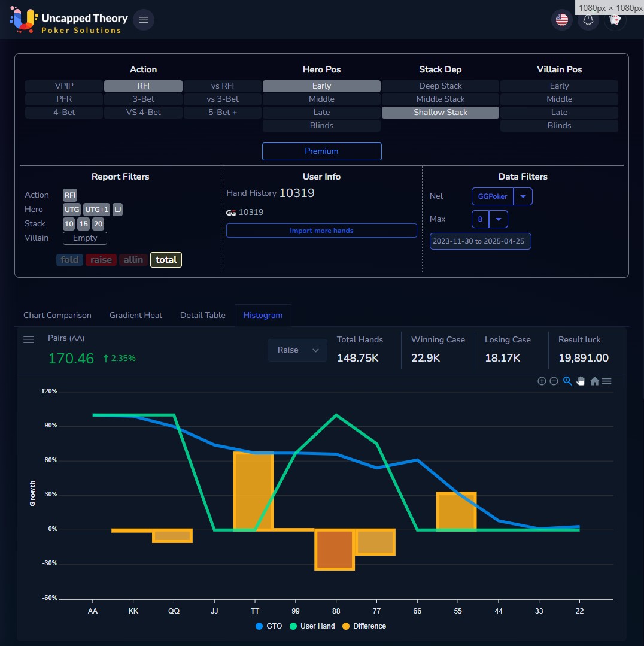This screenshot has width=644, height=646.
Task: Toggle the GTO legend color marker
Action: coord(259,626)
